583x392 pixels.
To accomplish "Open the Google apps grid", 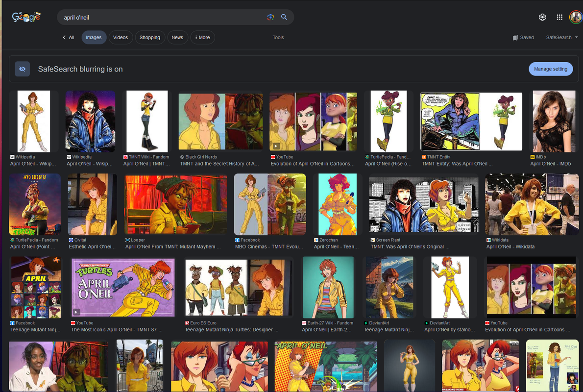I will coord(559,17).
